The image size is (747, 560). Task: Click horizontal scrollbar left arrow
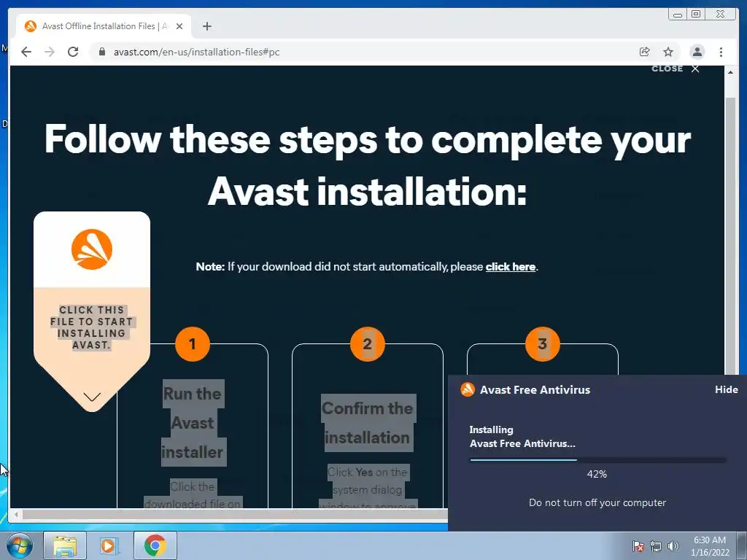click(x=16, y=514)
